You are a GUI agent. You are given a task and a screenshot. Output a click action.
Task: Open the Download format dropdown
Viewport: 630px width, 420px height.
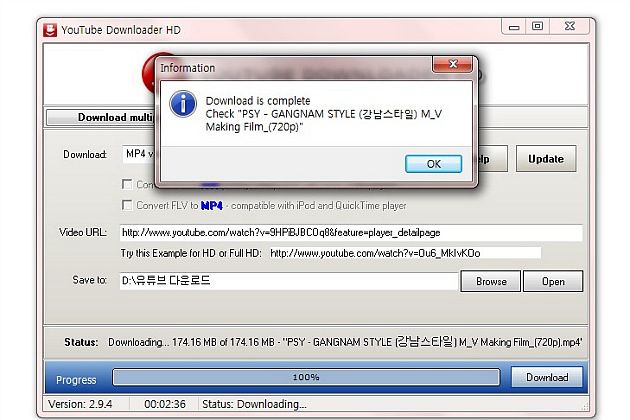point(138,154)
